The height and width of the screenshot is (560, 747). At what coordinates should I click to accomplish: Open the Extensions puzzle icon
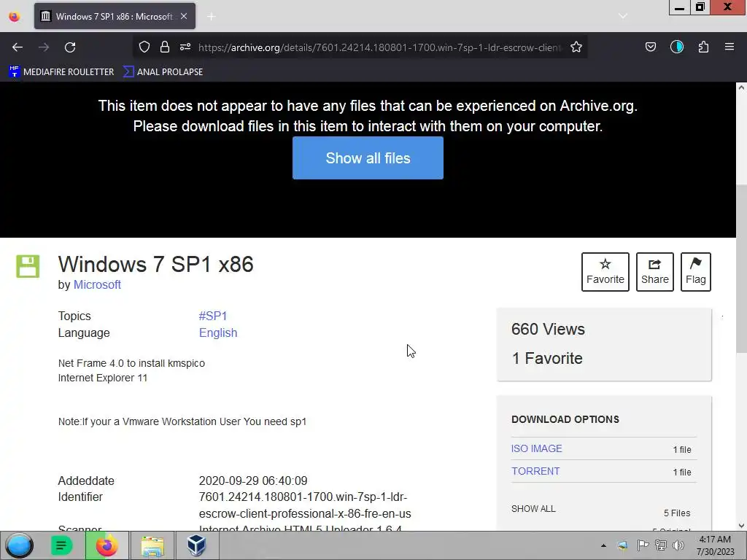pyautogui.click(x=704, y=47)
